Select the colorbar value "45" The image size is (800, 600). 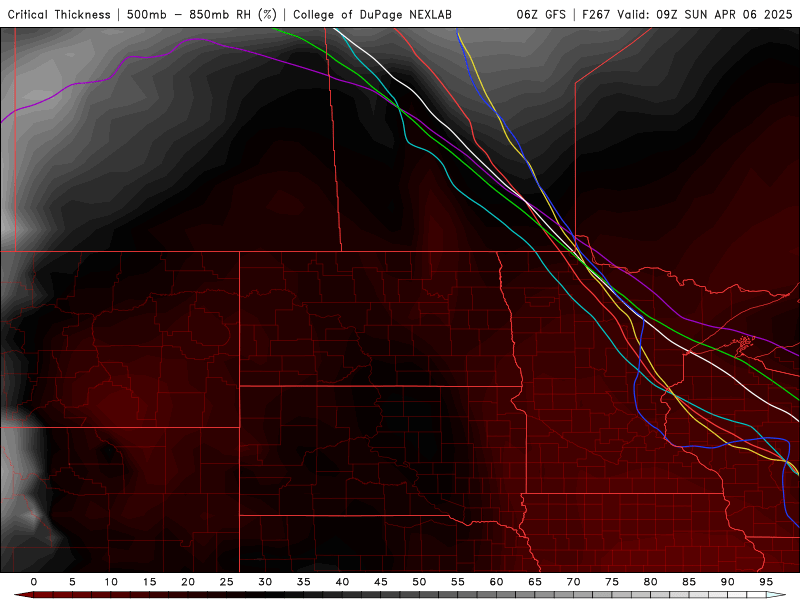click(x=381, y=582)
